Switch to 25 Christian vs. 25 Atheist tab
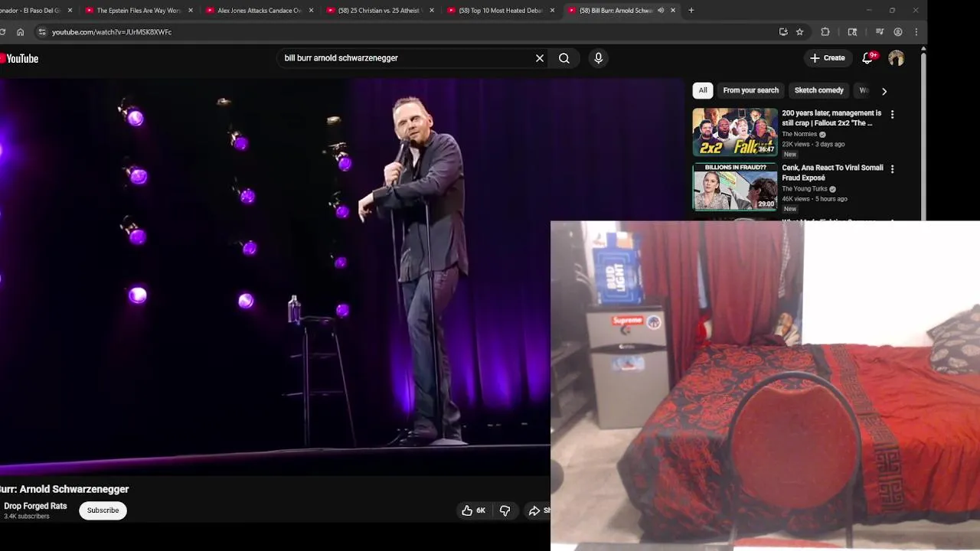Viewport: 980px width, 551px height. [380, 11]
